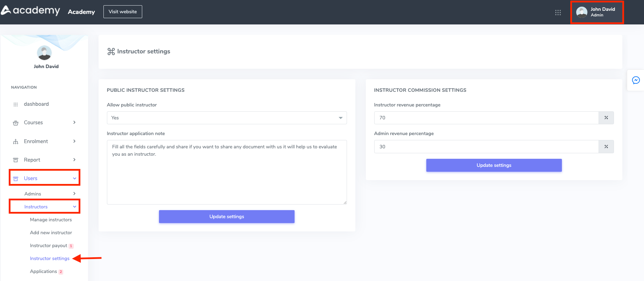Screen dimensions: 644x281
Task: Click the Messenger chat icon
Action: tap(636, 80)
